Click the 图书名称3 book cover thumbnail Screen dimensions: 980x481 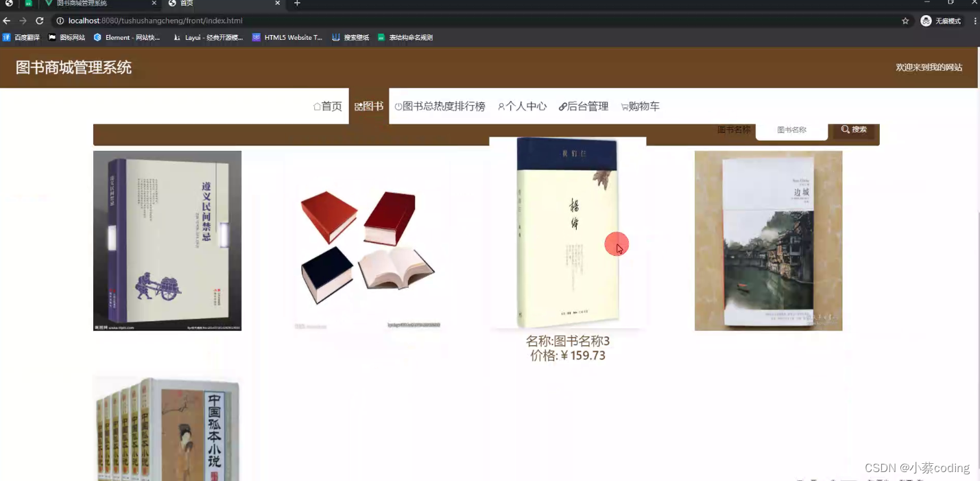point(567,233)
